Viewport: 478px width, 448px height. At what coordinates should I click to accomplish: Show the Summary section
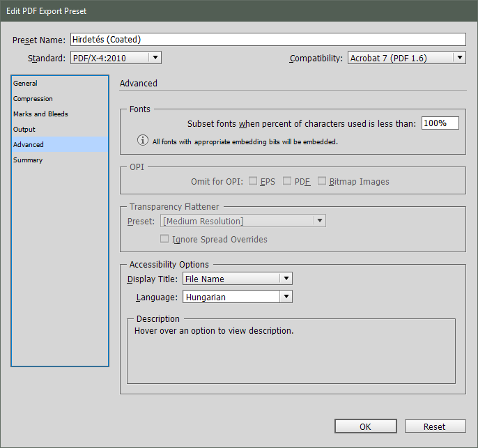28,160
